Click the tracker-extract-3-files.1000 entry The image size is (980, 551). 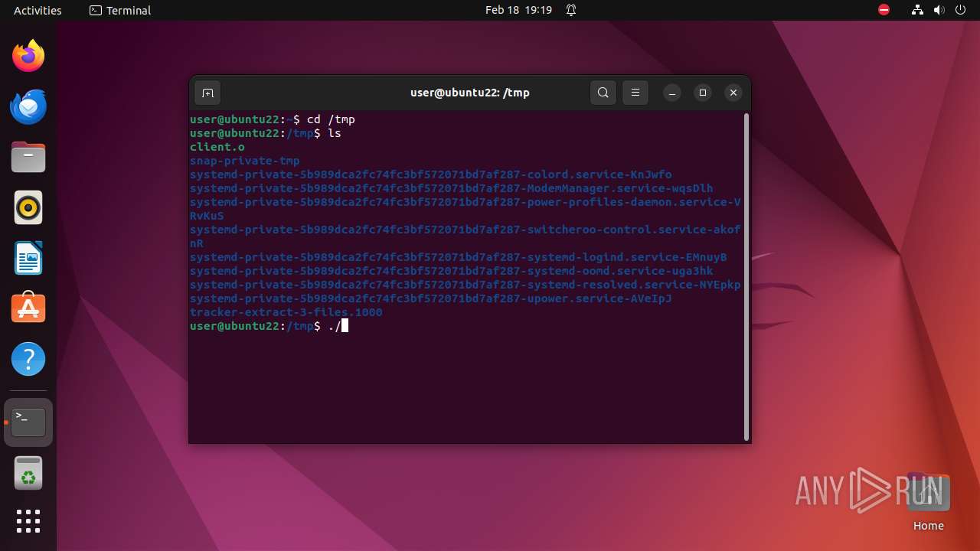(x=286, y=312)
